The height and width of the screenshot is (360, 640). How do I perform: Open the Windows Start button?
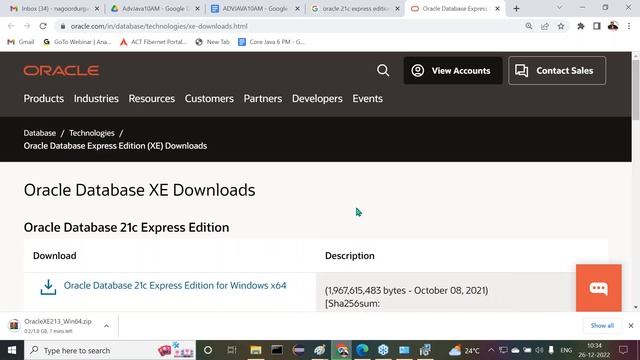tap(12, 350)
